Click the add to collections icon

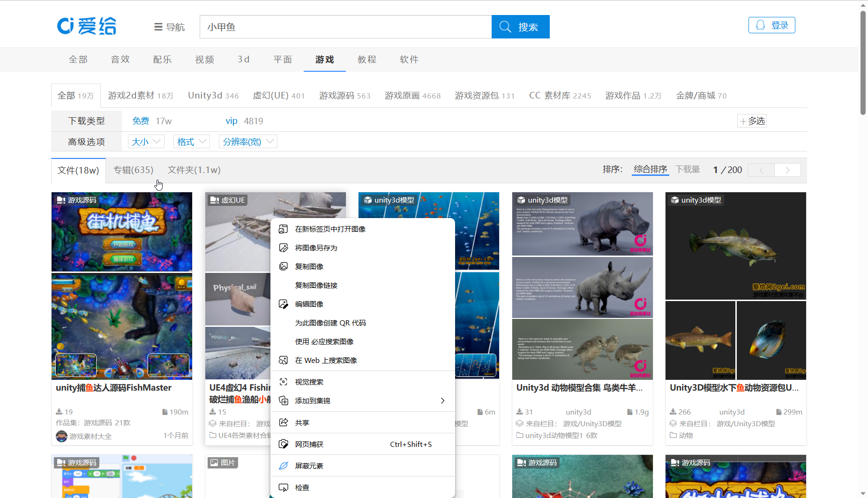pos(283,400)
